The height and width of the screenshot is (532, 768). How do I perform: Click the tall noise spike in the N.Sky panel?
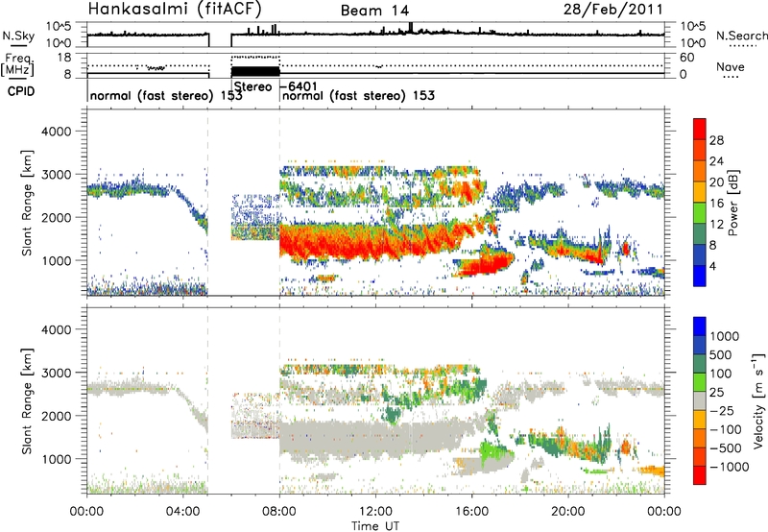(411, 28)
